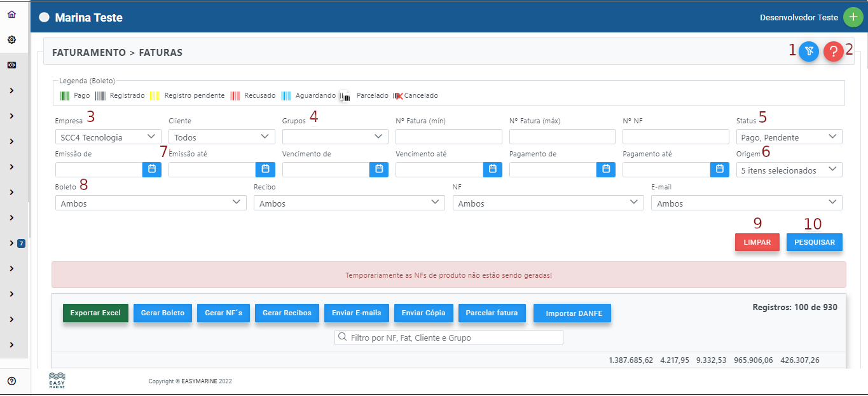The width and height of the screenshot is (868, 396).
Task: Open the Status dropdown with Pago, Pendente
Action: [789, 137]
